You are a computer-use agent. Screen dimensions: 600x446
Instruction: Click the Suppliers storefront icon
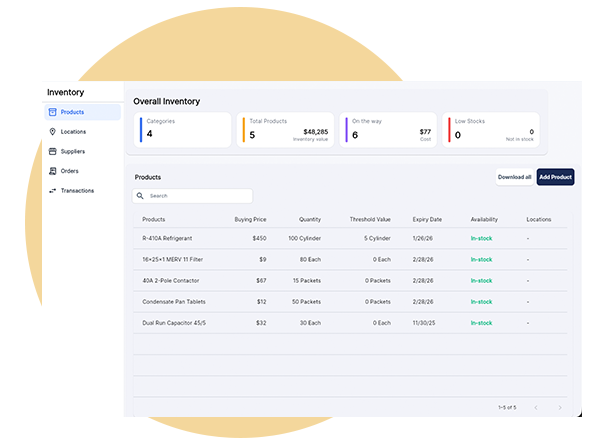[x=52, y=151]
